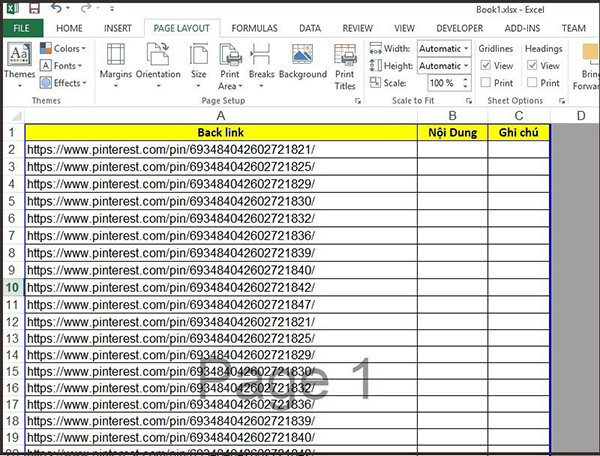Switch to the FORMULAS tab
The height and width of the screenshot is (456, 600).
(254, 28)
